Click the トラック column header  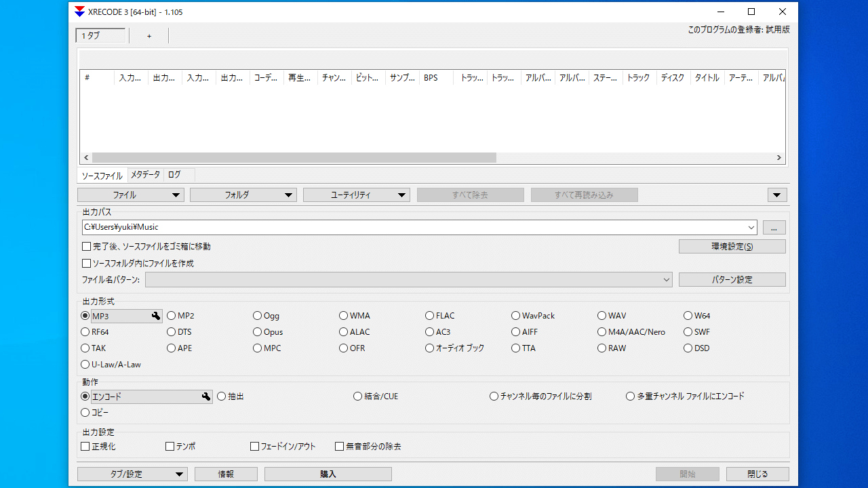pos(639,78)
